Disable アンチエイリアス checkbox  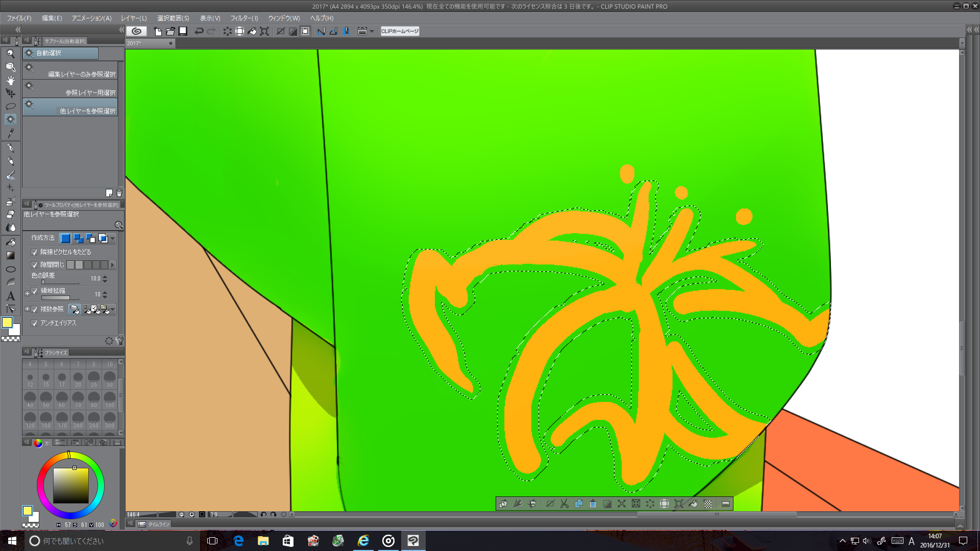point(35,323)
